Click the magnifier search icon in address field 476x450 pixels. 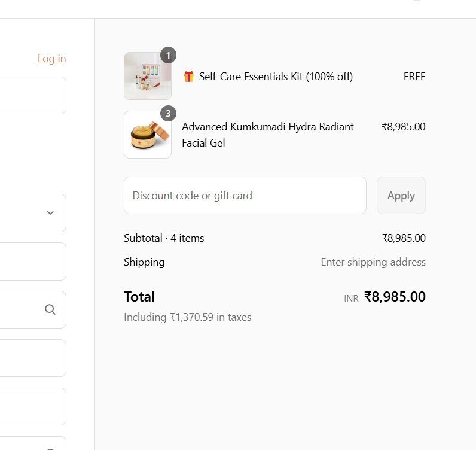pos(50,309)
